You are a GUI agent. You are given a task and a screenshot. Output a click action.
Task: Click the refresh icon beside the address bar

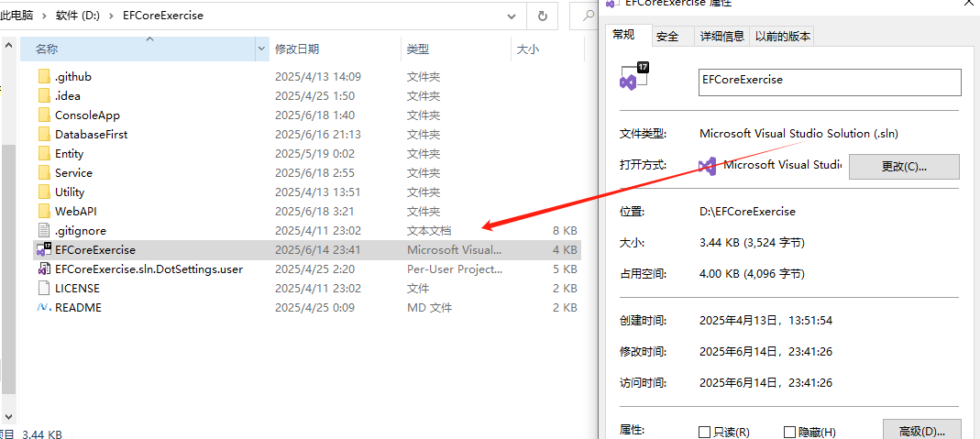(543, 16)
